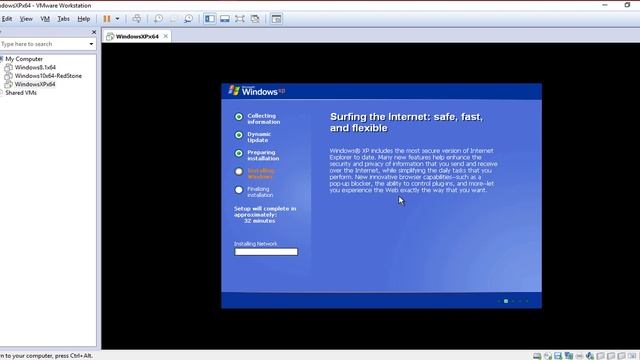The width and height of the screenshot is (640, 360).
Task: Click the floppy drive status icon
Action: [x=558, y=356]
